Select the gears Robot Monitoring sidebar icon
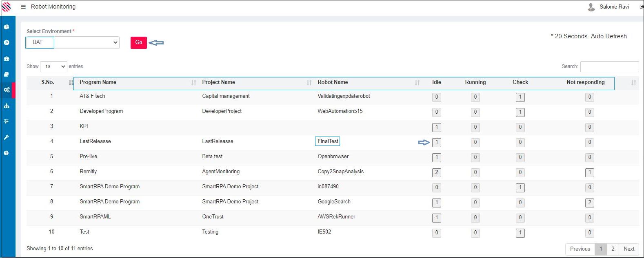 [x=7, y=90]
